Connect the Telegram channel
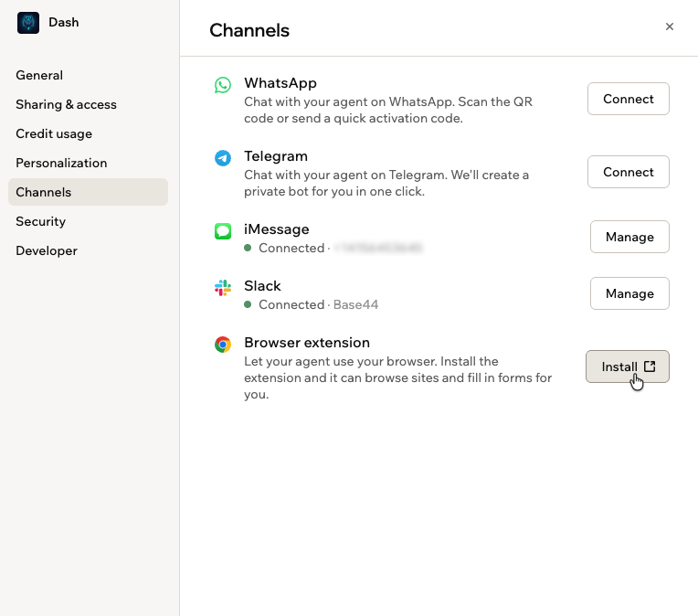Image resolution: width=698 pixels, height=616 pixels. click(x=629, y=172)
